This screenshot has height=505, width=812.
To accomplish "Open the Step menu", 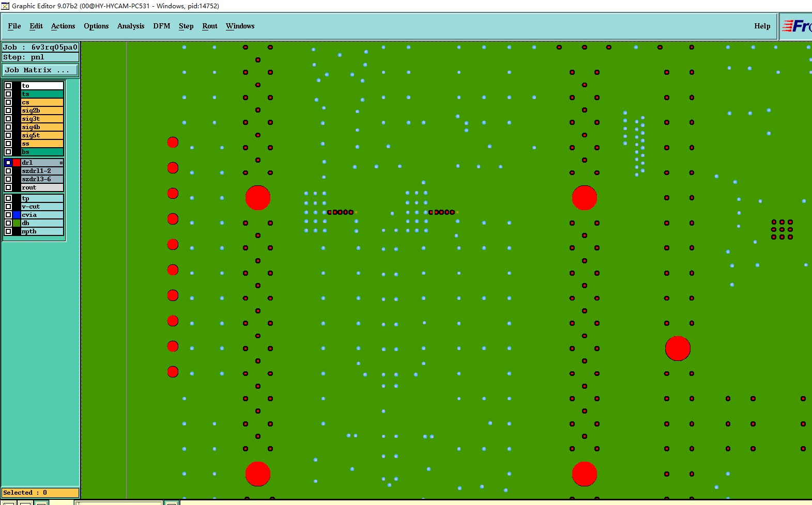I will coord(186,26).
